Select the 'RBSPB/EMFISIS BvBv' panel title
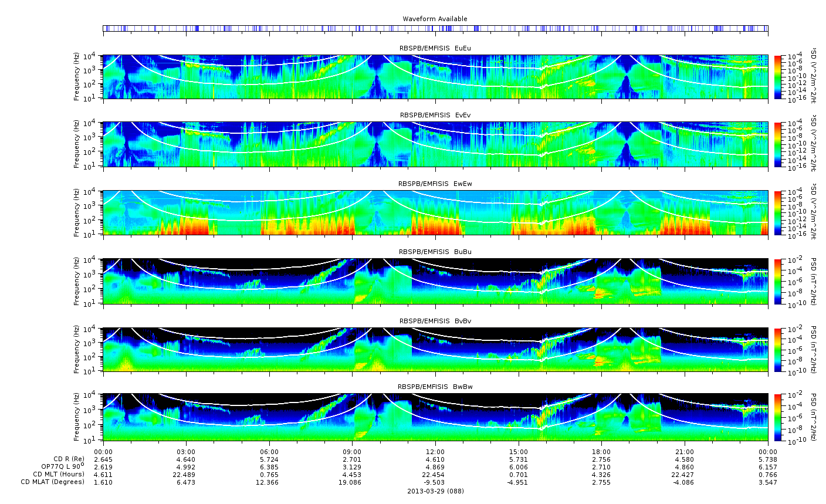826x504 pixels. pyautogui.click(x=435, y=321)
